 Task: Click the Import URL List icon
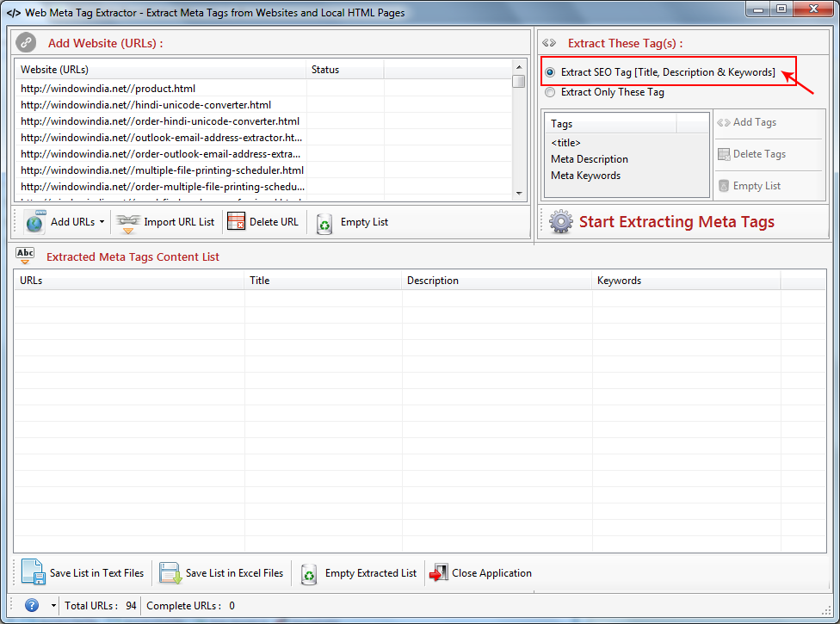pos(128,222)
